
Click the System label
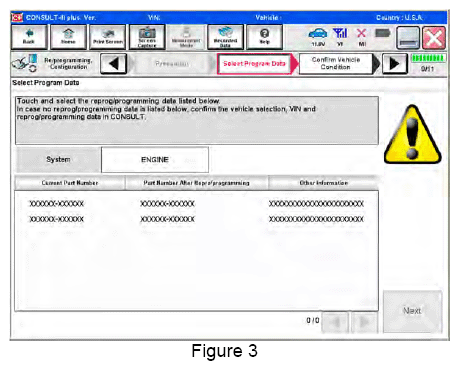pyautogui.click(x=58, y=160)
